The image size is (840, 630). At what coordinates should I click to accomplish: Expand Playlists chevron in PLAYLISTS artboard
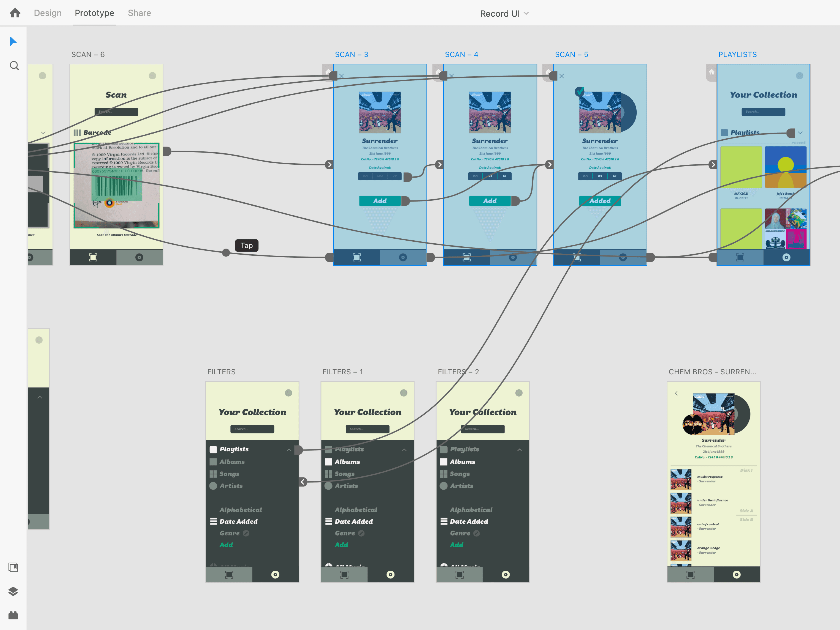point(800,133)
